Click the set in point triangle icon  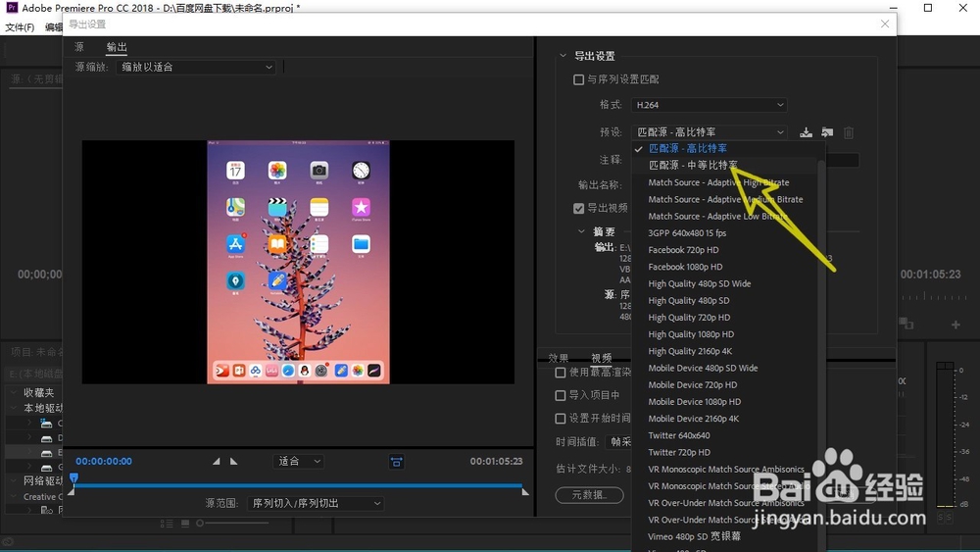(x=217, y=462)
